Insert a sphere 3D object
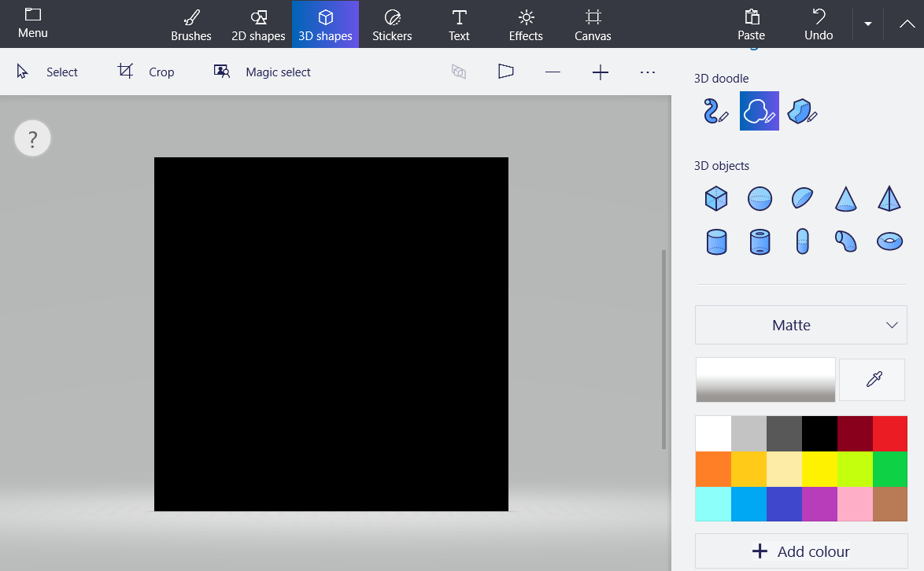 pyautogui.click(x=760, y=198)
